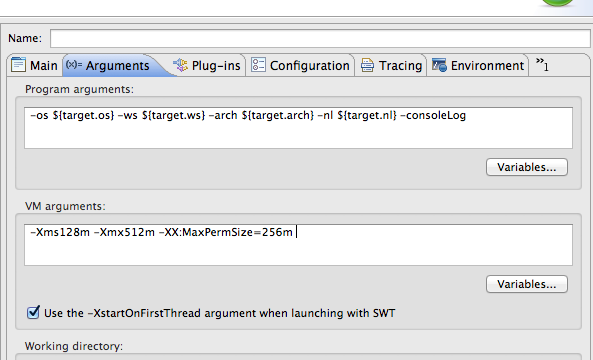Open Variables for VM arguments
Image resolution: width=593 pixels, height=360 pixels.
click(527, 284)
